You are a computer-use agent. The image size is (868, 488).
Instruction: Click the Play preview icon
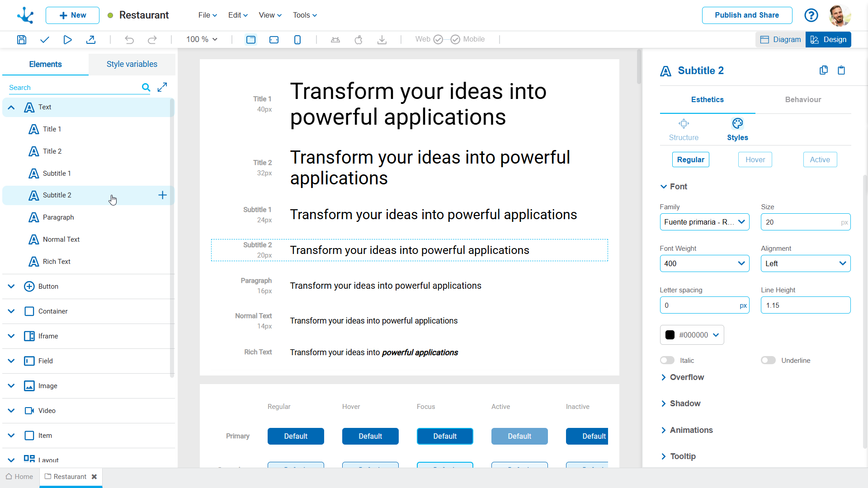pyautogui.click(x=67, y=40)
